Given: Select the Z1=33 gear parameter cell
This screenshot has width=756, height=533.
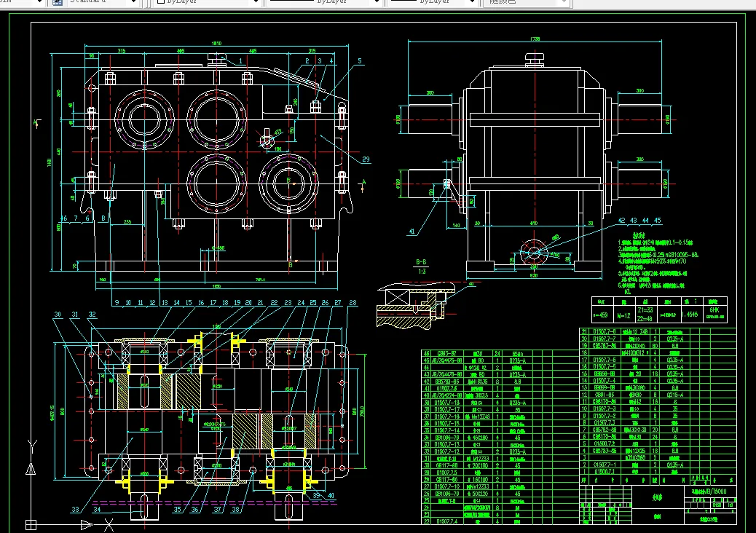Looking at the screenshot, I should (x=645, y=310).
